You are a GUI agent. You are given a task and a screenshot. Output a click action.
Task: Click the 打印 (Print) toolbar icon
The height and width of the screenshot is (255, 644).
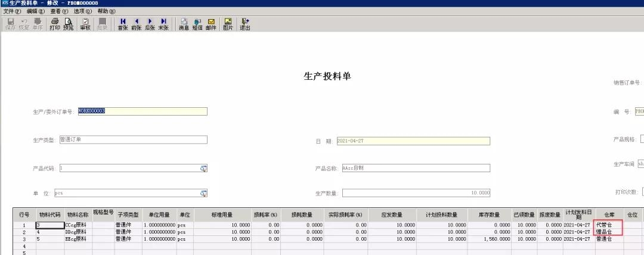(55, 24)
